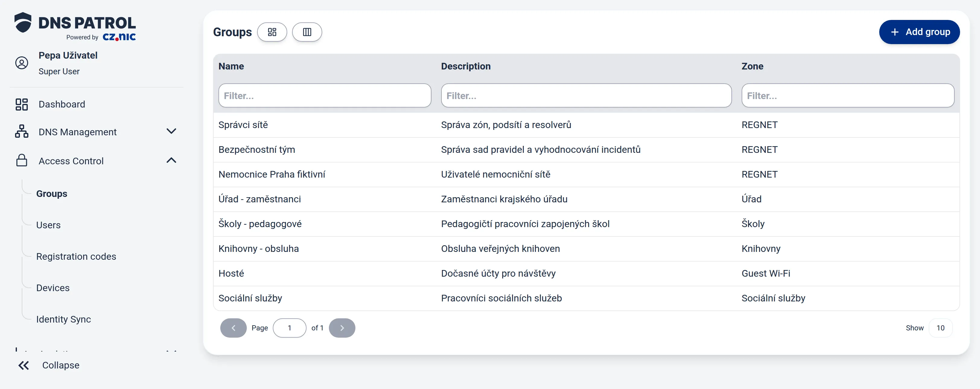The width and height of the screenshot is (980, 389).
Task: Click the Add group button
Action: point(919,32)
